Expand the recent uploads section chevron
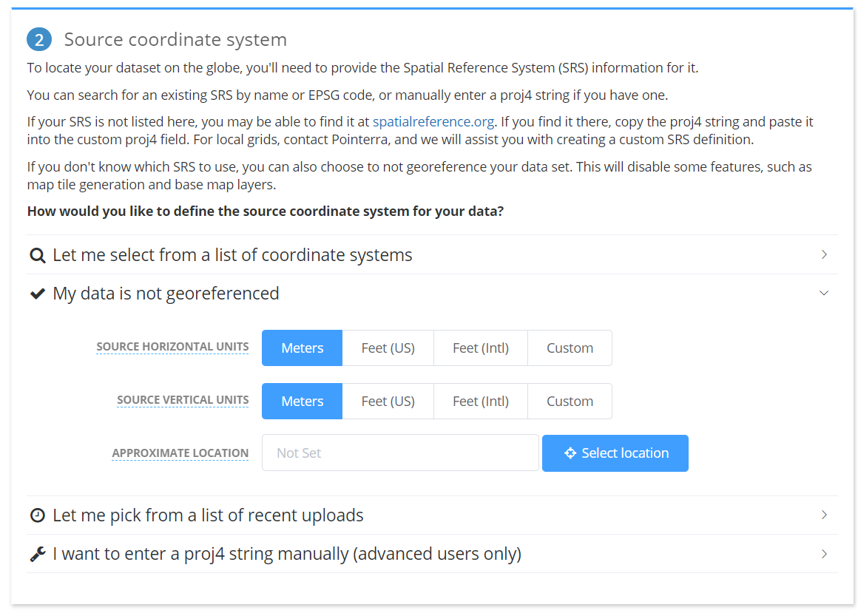Image resolution: width=858 pixels, height=616 pixels. [x=824, y=515]
